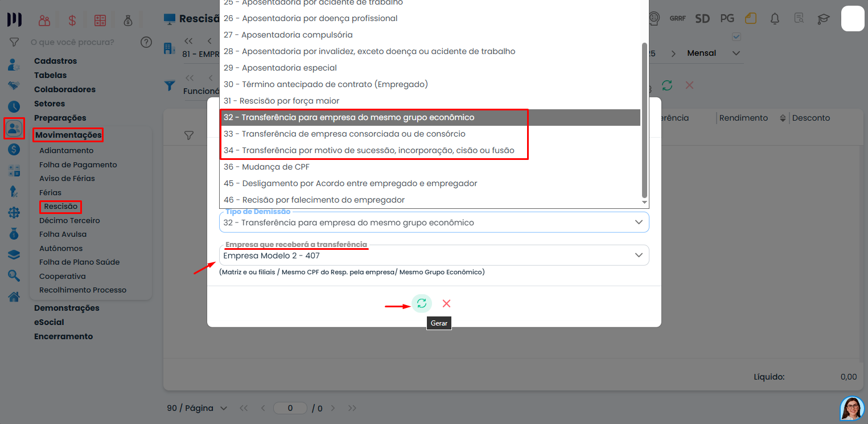
Task: Go to the home sidebar icon
Action: pos(14,297)
